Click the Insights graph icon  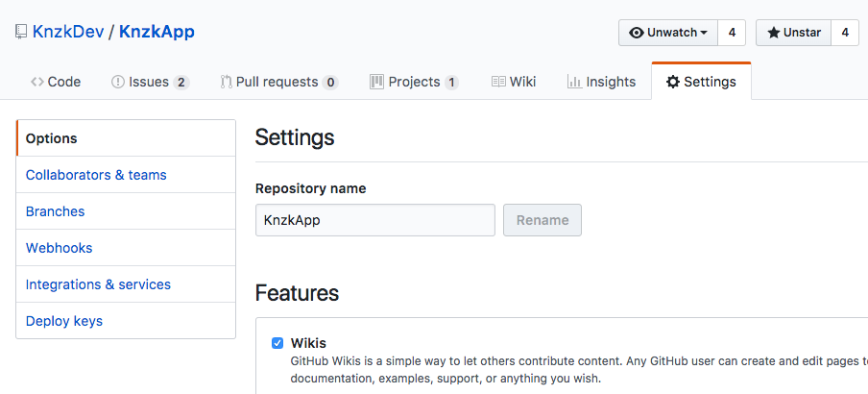point(574,82)
